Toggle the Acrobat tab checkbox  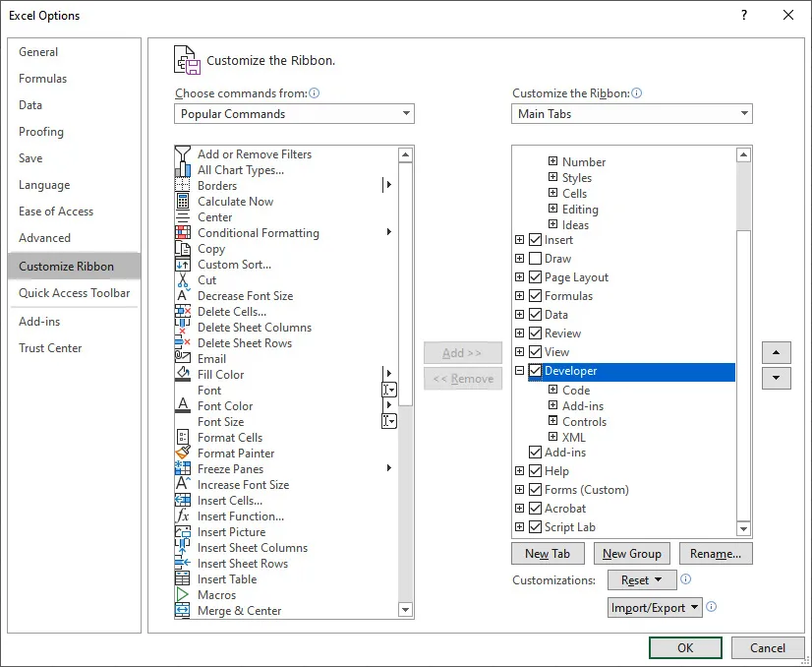(x=536, y=508)
